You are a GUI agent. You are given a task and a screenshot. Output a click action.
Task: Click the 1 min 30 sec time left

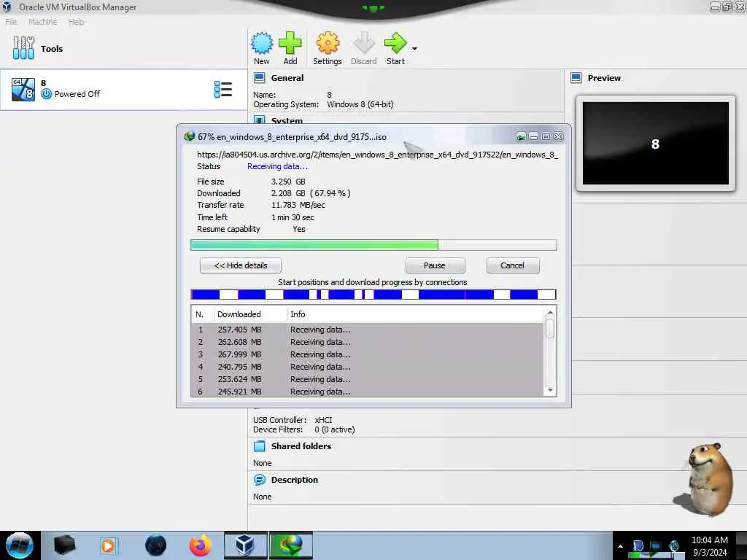tap(293, 217)
